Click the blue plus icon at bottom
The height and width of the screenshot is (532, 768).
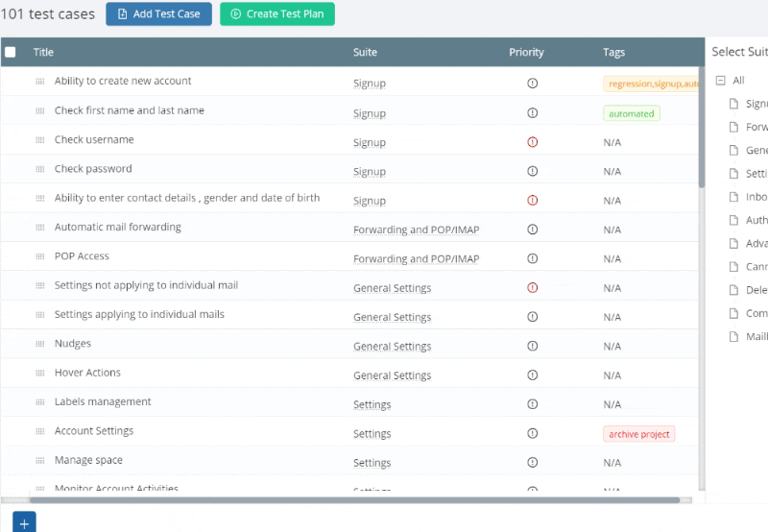(x=24, y=522)
